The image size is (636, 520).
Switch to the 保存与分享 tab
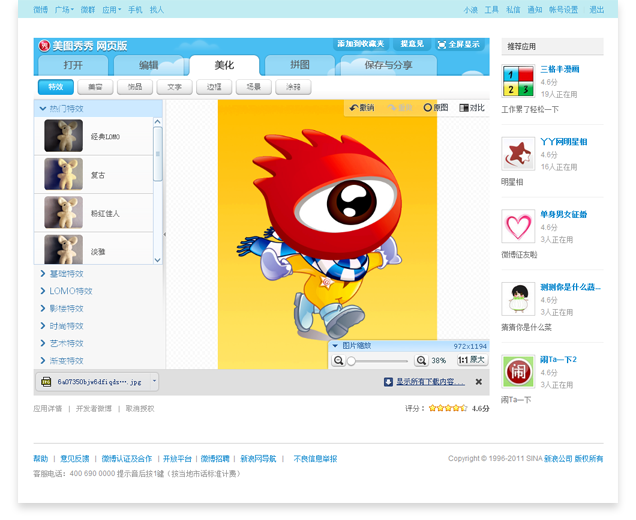pyautogui.click(x=389, y=65)
